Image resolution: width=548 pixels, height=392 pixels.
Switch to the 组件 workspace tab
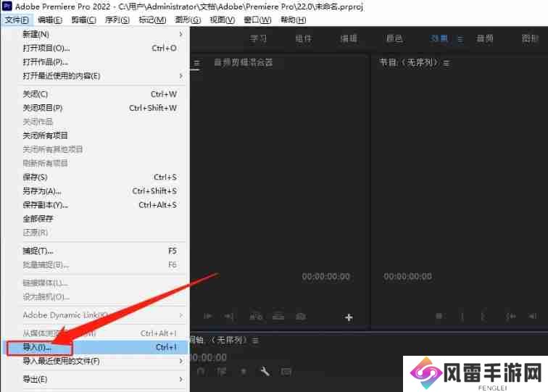pyautogui.click(x=303, y=38)
